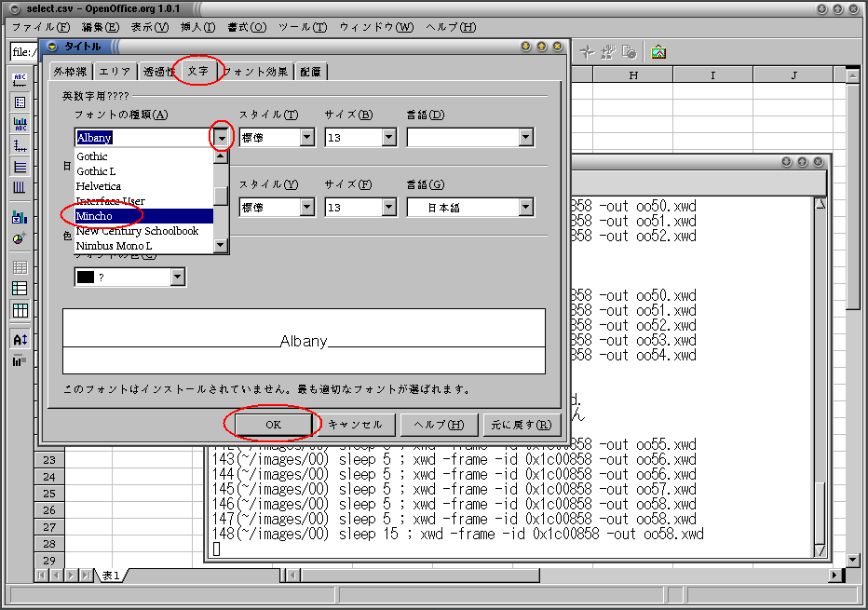Viewport: 868px width, 610px height.
Task: Toggle legend icon in chart sidebar
Action: click(x=20, y=102)
